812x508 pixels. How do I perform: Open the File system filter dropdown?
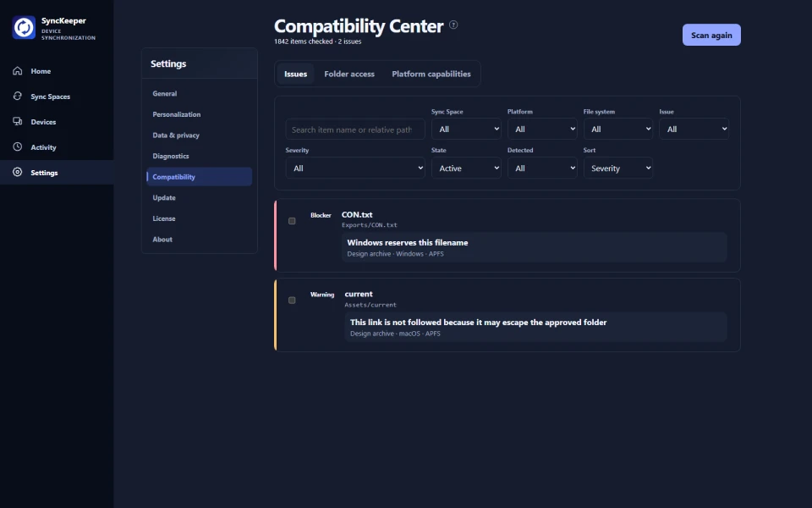[x=617, y=129]
